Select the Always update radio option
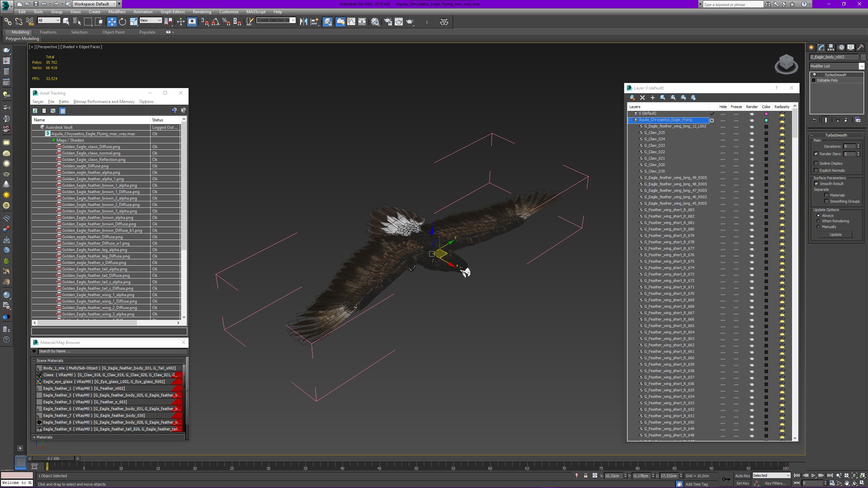 [x=818, y=216]
